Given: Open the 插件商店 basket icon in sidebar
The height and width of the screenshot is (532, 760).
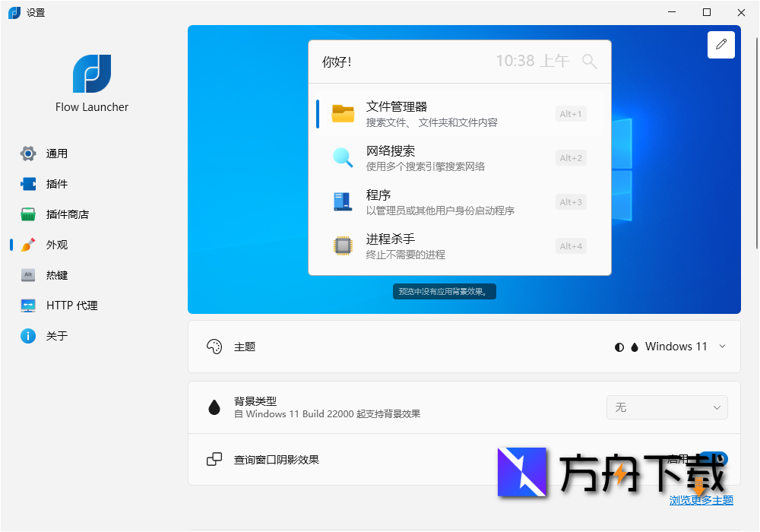Looking at the screenshot, I should tap(28, 214).
